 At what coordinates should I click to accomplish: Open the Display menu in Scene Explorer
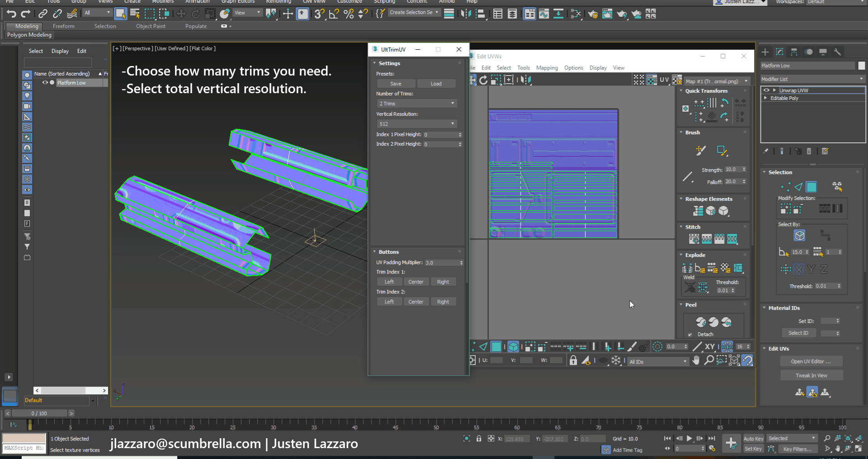tap(60, 51)
